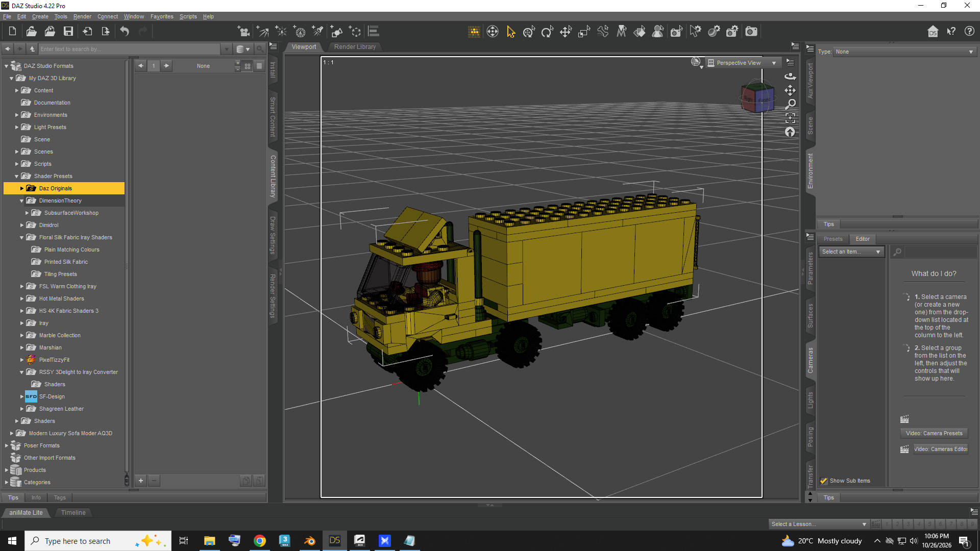Click the Save scene disk icon
980x551 pixels.
pos(68,32)
